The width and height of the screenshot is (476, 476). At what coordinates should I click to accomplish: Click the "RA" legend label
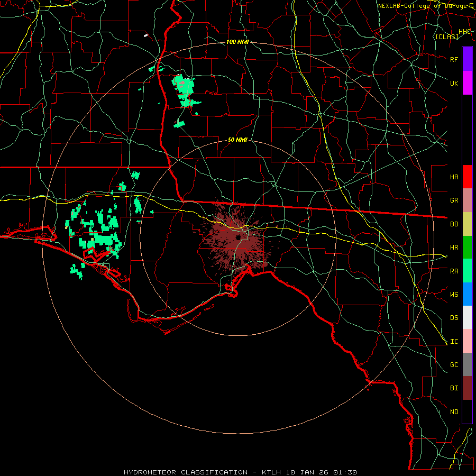tap(454, 271)
